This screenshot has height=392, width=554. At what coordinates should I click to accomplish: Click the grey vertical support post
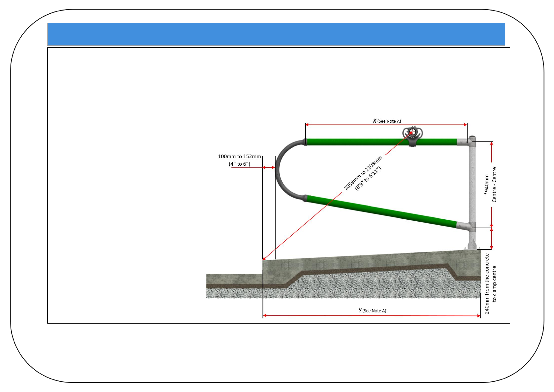coord(472,192)
